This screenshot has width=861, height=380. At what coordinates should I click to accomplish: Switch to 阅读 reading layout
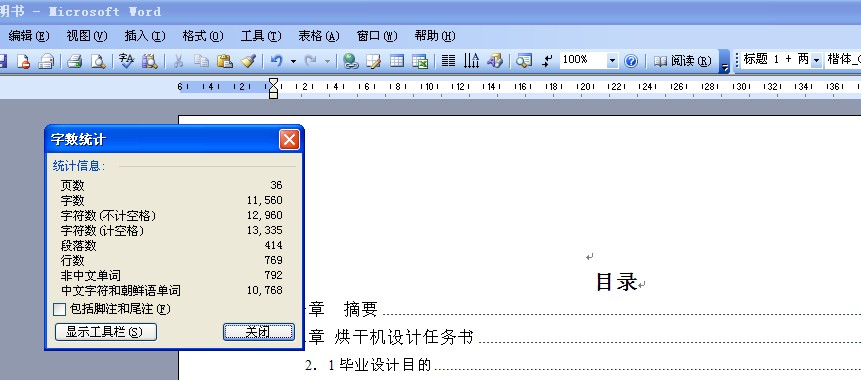[x=683, y=60]
